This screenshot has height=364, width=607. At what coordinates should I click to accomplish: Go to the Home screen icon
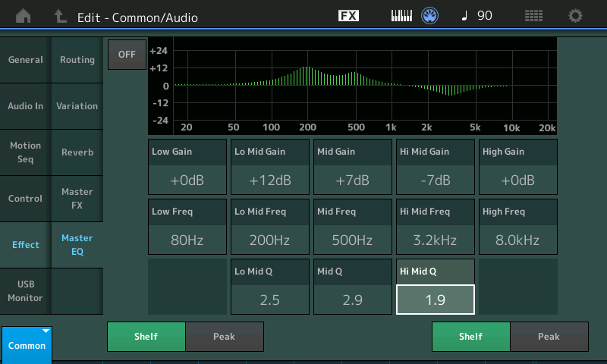(x=24, y=16)
